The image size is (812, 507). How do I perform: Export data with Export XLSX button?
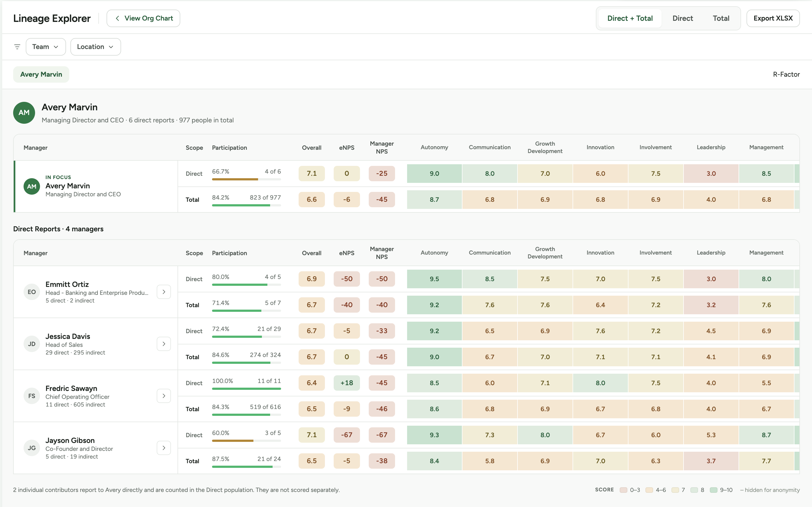pos(773,18)
